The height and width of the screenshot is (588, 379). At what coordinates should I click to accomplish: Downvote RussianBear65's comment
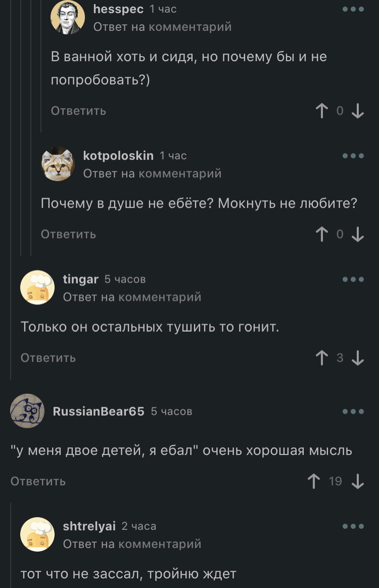pos(357,481)
